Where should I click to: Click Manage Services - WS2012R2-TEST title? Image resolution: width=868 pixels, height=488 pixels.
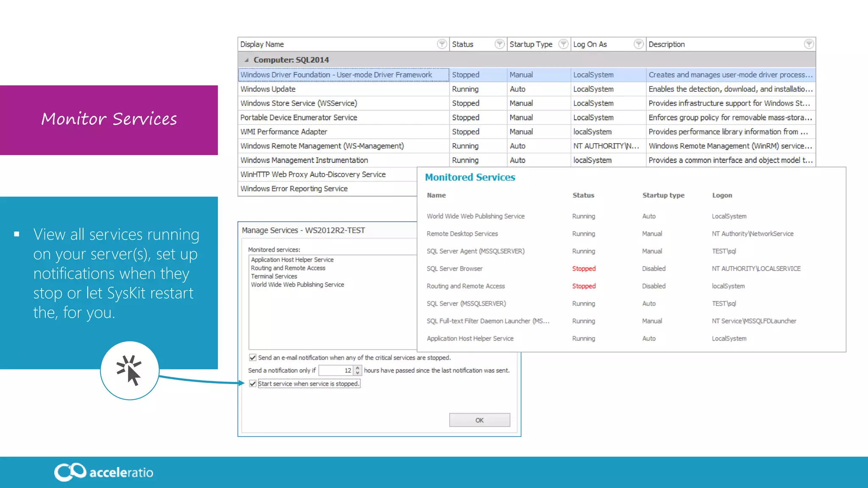[303, 230]
